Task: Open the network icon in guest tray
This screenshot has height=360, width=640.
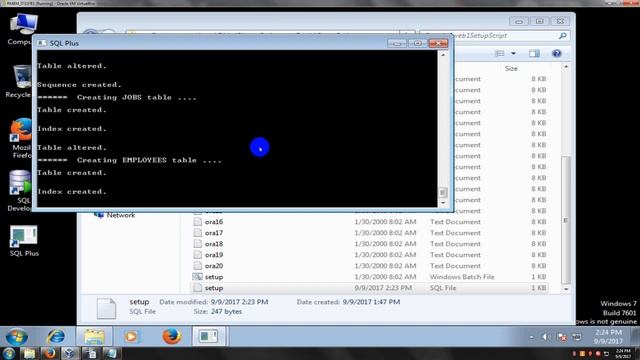Action: click(576, 337)
